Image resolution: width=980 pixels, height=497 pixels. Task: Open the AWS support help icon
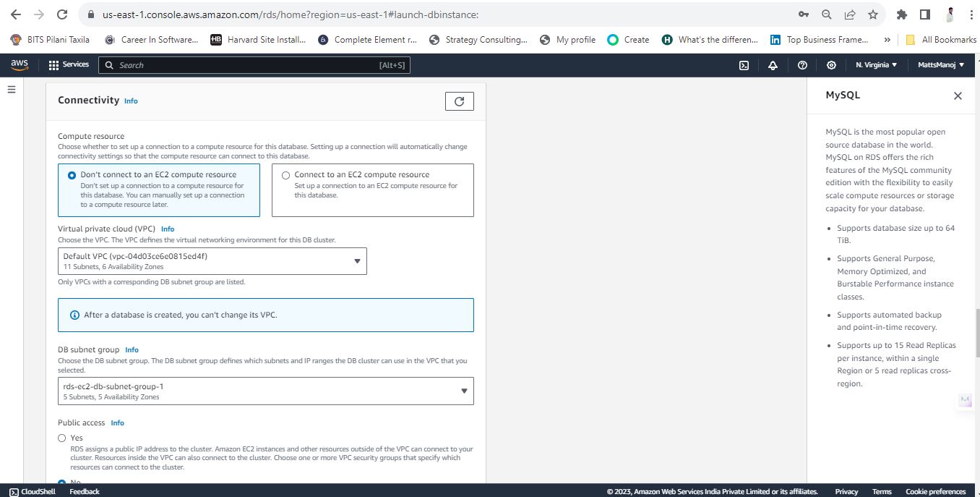pyautogui.click(x=802, y=65)
